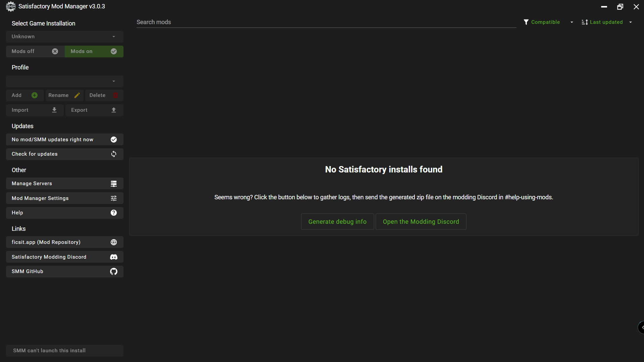Click the SMM gear logo icon
This screenshot has height=362, width=644.
click(x=11, y=6)
